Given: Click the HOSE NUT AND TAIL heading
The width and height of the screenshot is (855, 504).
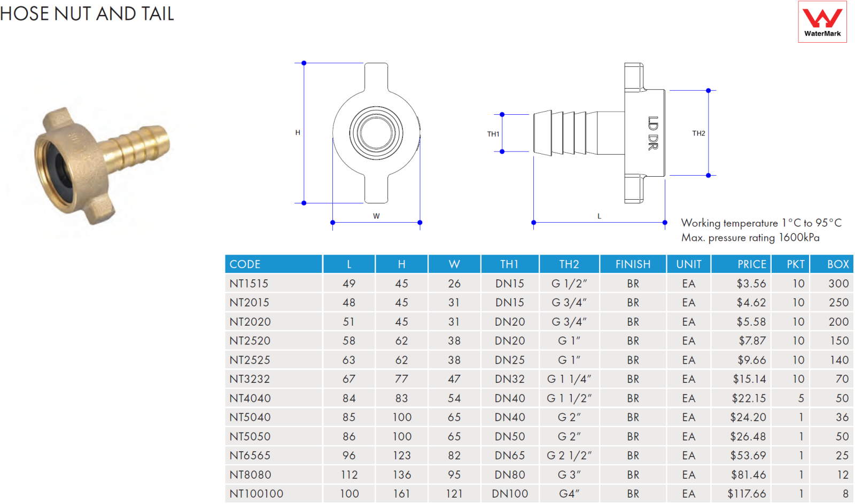Looking at the screenshot, I should click(87, 14).
